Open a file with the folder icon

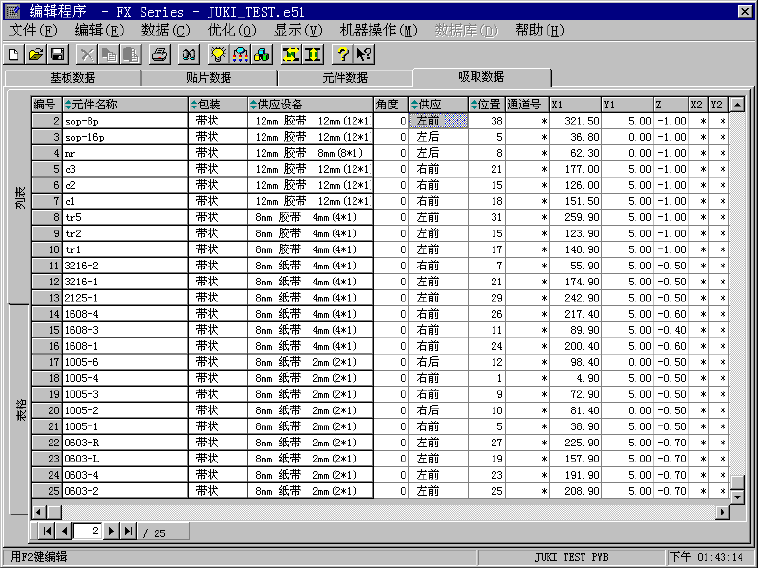click(35, 53)
